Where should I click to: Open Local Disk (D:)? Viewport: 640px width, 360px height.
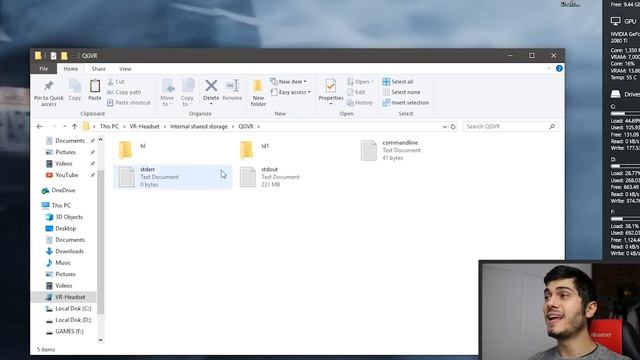pos(69,320)
